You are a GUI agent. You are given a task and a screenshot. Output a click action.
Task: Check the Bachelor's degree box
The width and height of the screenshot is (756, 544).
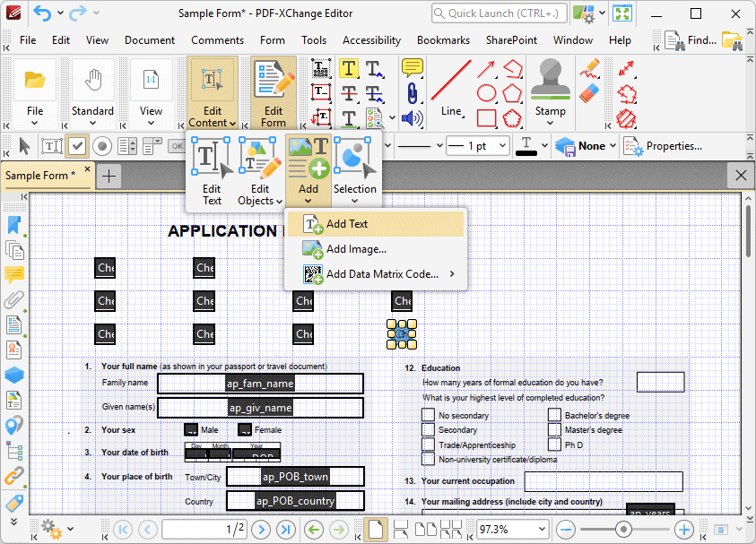554,415
